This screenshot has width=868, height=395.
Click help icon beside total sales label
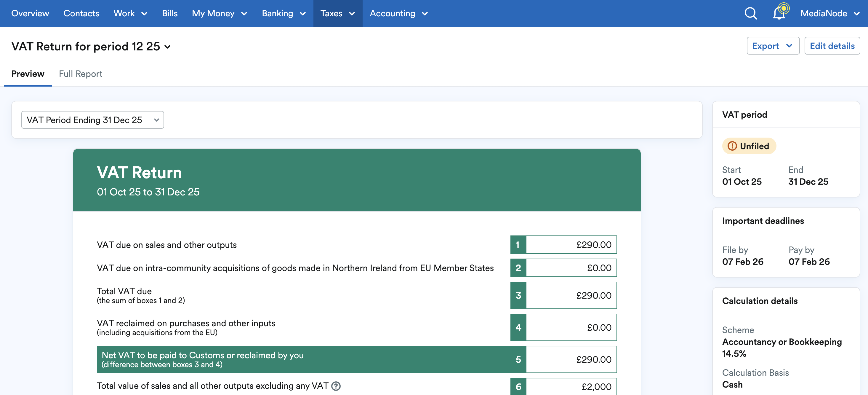point(336,386)
